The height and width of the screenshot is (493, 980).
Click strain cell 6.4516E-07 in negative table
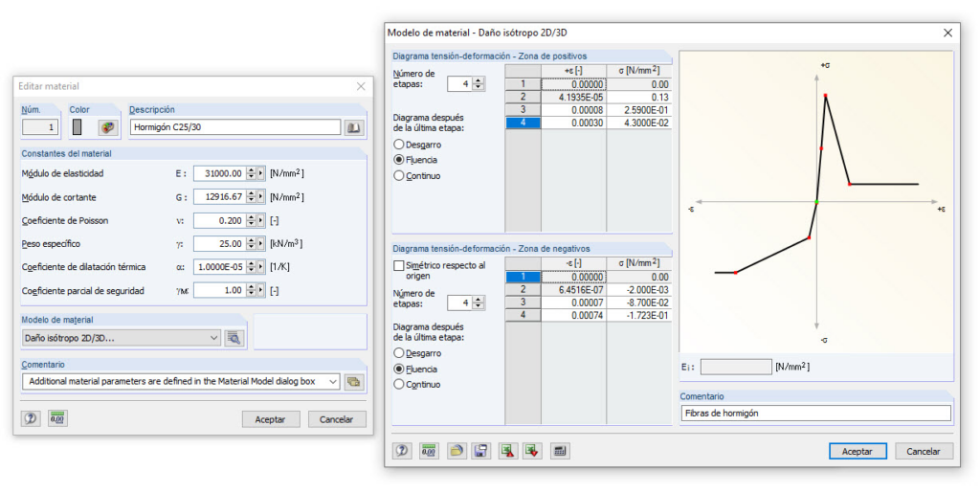point(574,290)
